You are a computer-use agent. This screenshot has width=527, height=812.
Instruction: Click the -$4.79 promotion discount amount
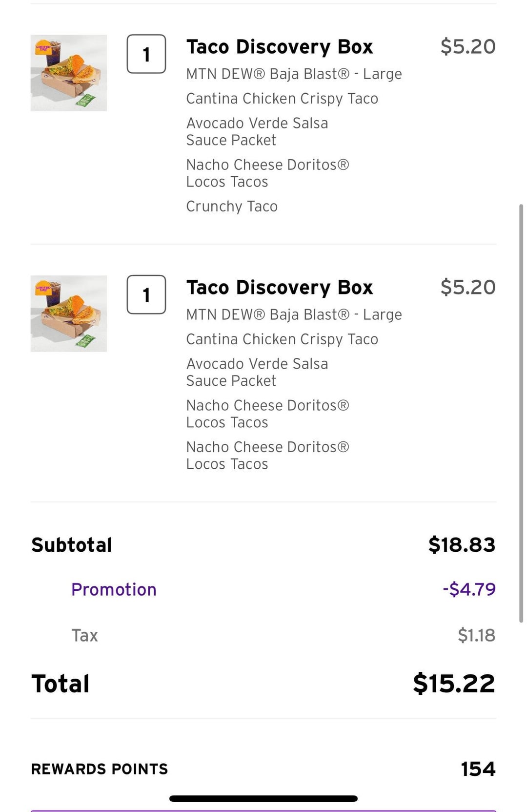(x=469, y=589)
